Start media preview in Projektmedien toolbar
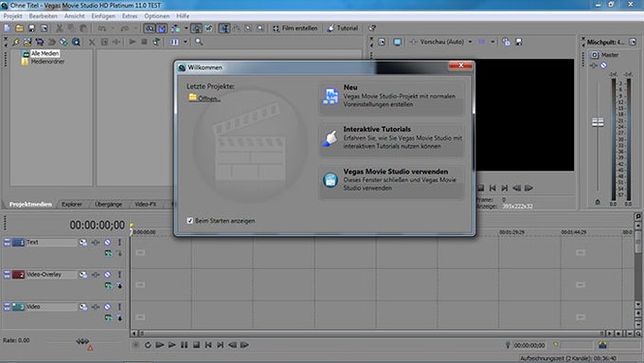This screenshot has width=644, height=363. point(133,42)
